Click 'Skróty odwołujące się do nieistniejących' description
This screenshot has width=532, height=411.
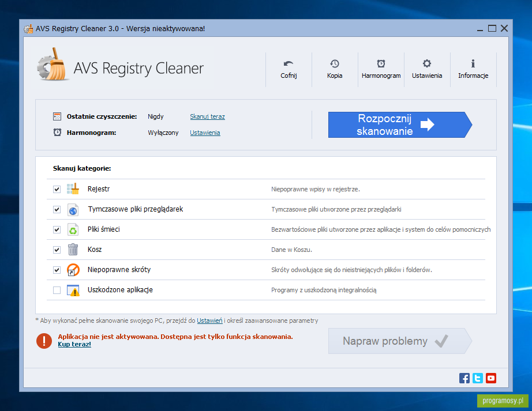pyautogui.click(x=351, y=270)
